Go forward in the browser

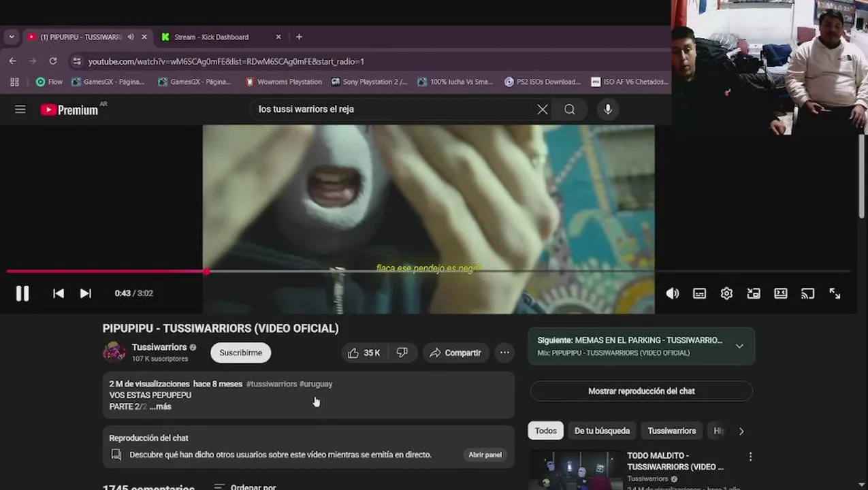click(x=33, y=61)
